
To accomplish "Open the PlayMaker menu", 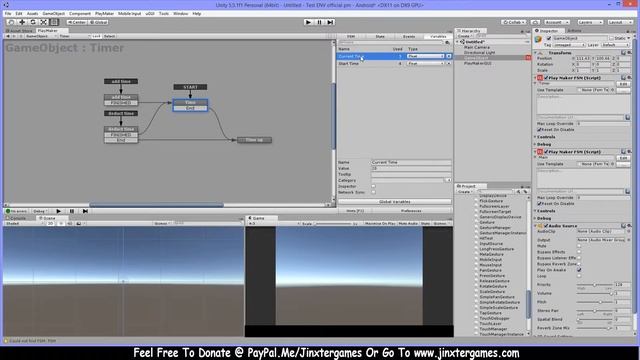I will (104, 13).
